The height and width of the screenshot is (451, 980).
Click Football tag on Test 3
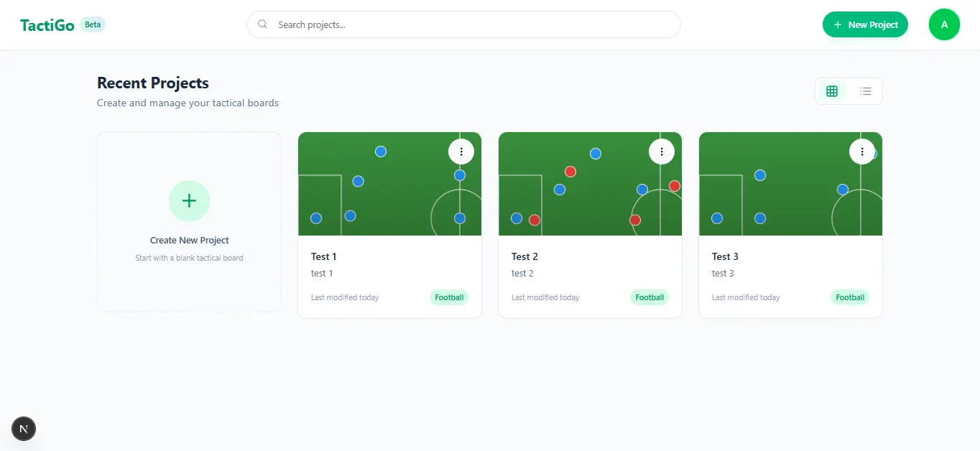(x=850, y=297)
